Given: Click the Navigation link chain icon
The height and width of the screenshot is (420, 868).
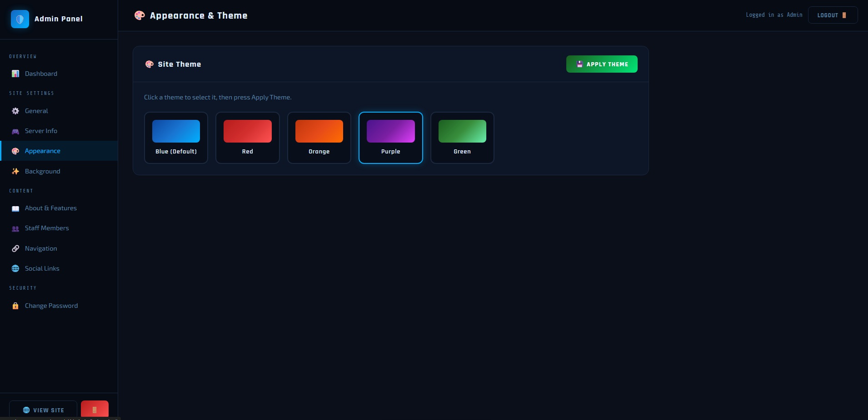Looking at the screenshot, I should [15, 248].
